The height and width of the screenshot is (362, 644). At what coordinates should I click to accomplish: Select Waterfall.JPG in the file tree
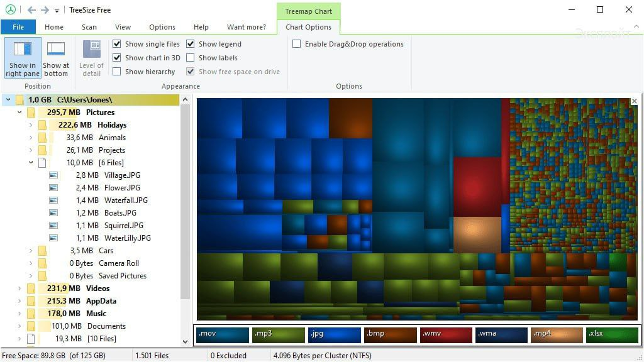(x=126, y=200)
